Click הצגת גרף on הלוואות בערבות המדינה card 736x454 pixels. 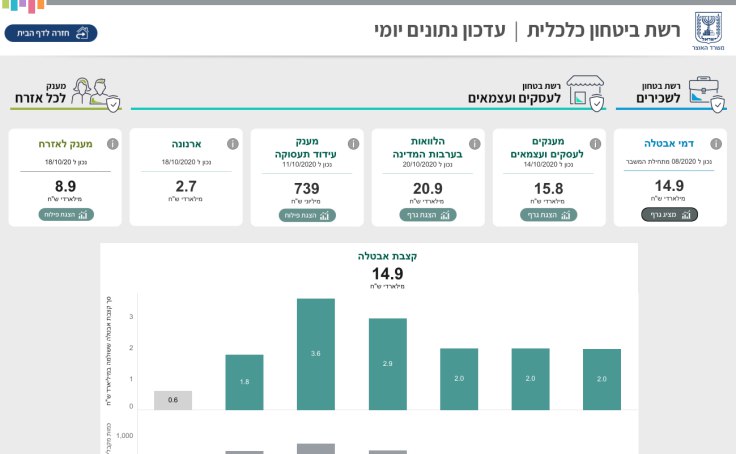pos(428,215)
